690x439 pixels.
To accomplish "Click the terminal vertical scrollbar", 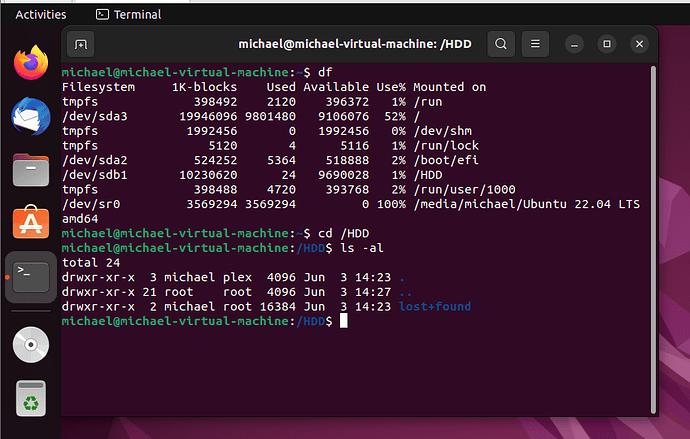I will (x=653, y=240).
